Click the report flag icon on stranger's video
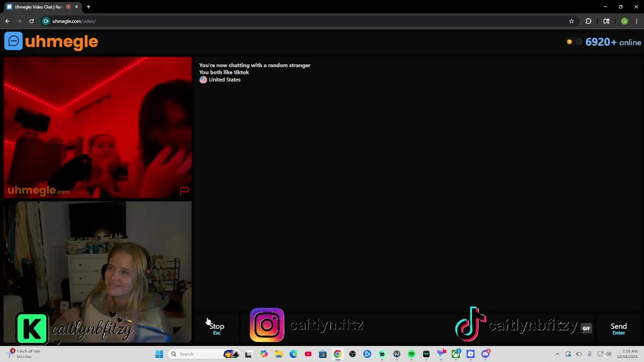Image resolution: width=644 pixels, height=362 pixels. pos(184,191)
